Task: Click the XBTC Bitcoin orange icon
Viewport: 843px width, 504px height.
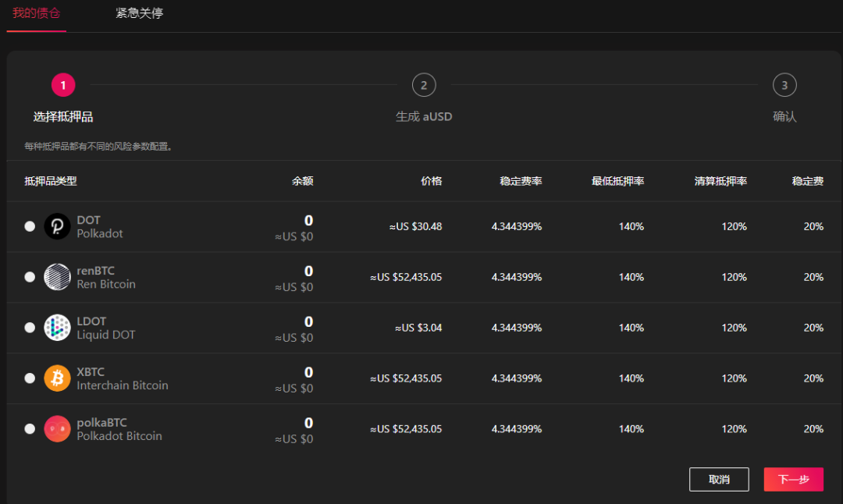Action: [57, 378]
